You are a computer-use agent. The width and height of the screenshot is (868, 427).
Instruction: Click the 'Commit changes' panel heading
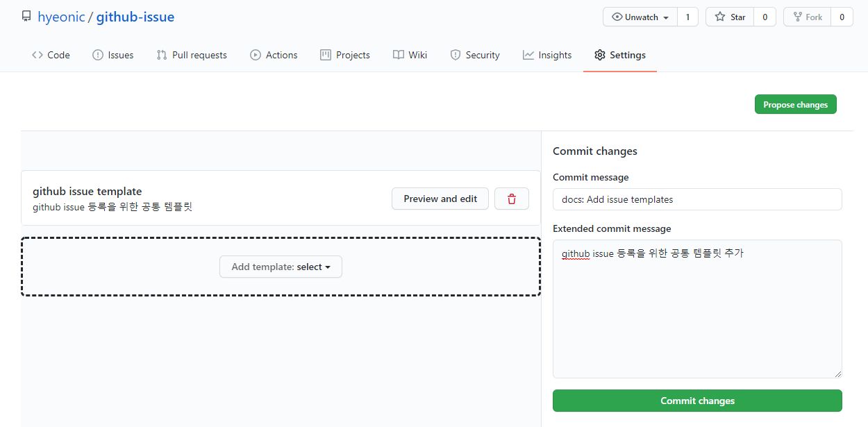point(595,151)
